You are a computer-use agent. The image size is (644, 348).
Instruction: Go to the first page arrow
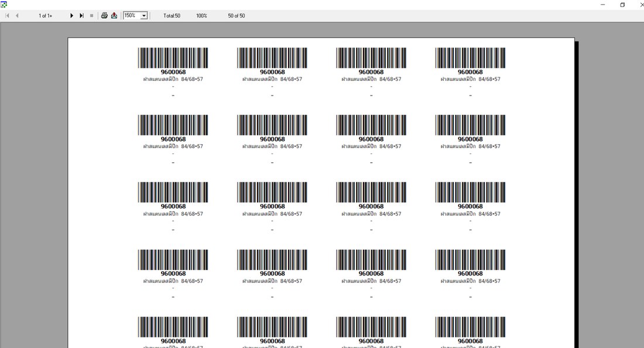[x=8, y=16]
